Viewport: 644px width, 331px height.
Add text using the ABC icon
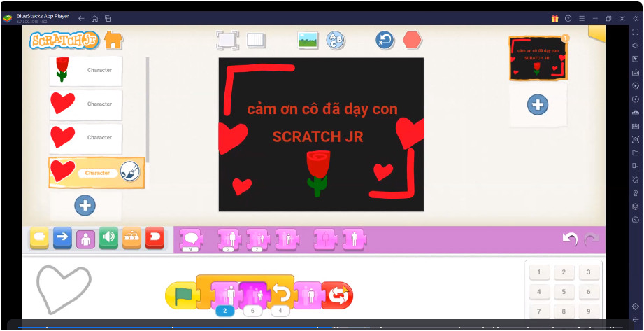tap(336, 41)
